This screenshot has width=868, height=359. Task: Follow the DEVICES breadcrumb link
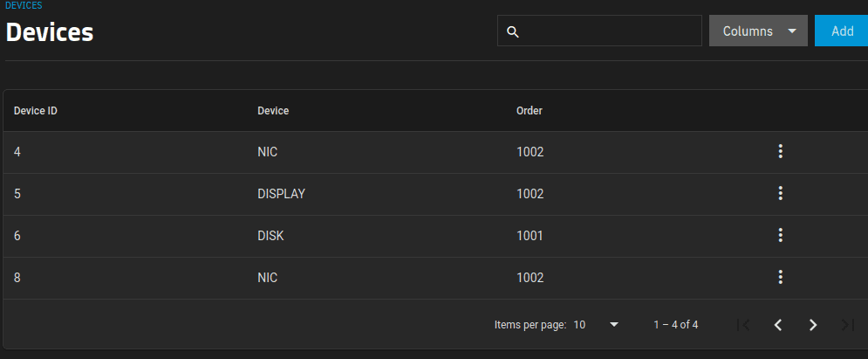pyautogui.click(x=24, y=5)
